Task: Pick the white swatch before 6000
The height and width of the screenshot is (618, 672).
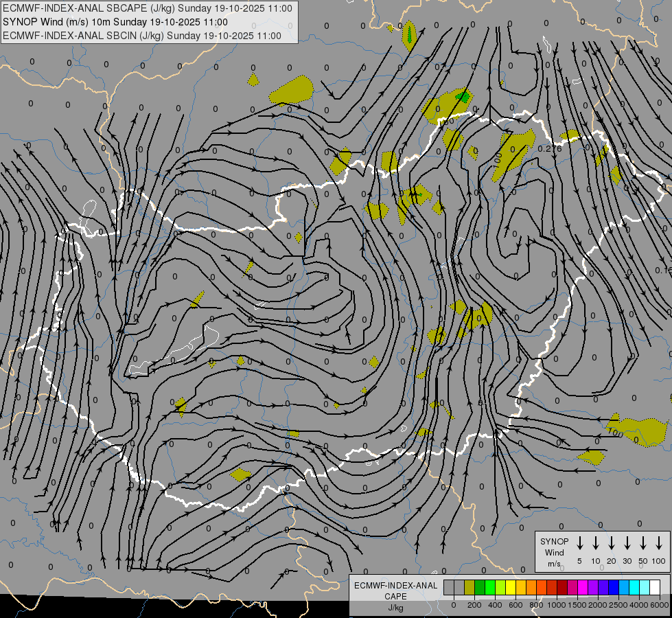Action: (x=655, y=588)
